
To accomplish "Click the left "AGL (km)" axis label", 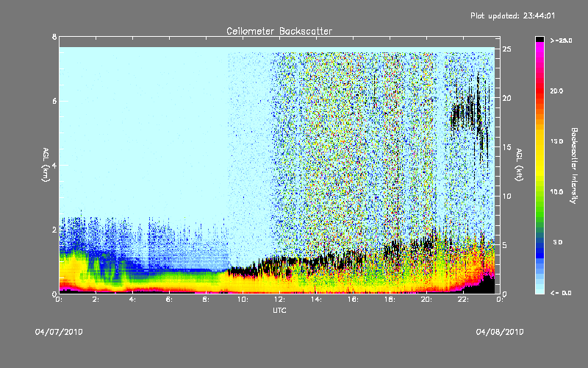I will click(46, 165).
